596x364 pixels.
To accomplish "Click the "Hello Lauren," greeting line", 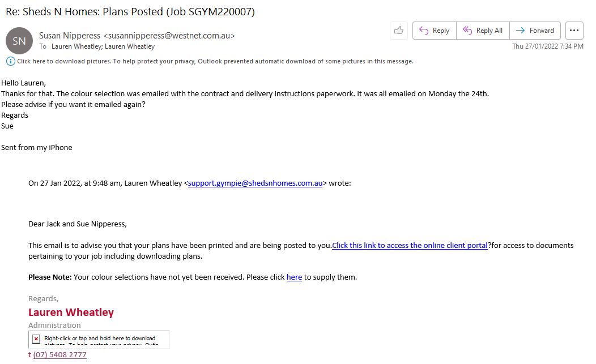I will coord(23,83).
